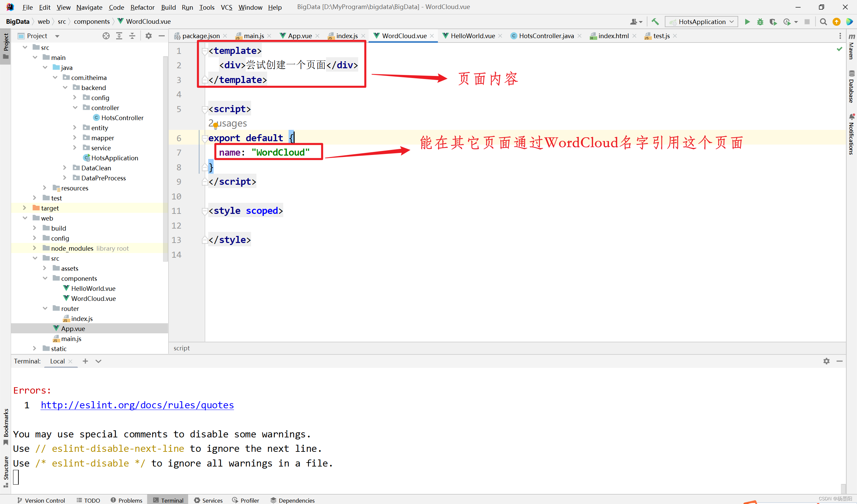Select the WordCloud.vue tab
This screenshot has height=504, width=857.
pos(399,36)
